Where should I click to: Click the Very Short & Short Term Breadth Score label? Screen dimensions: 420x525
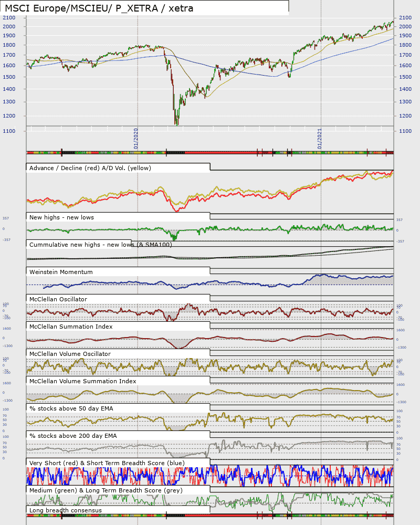point(107,463)
